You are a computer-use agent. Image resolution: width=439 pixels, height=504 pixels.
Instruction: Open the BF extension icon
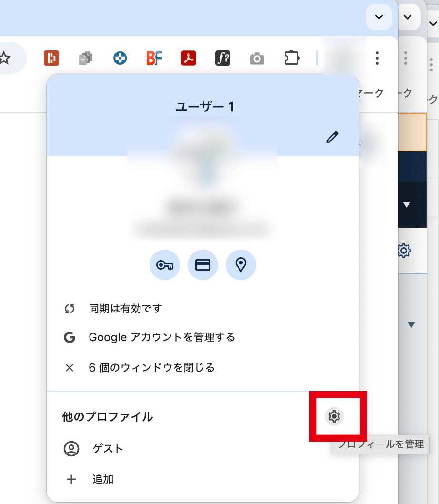tap(154, 58)
